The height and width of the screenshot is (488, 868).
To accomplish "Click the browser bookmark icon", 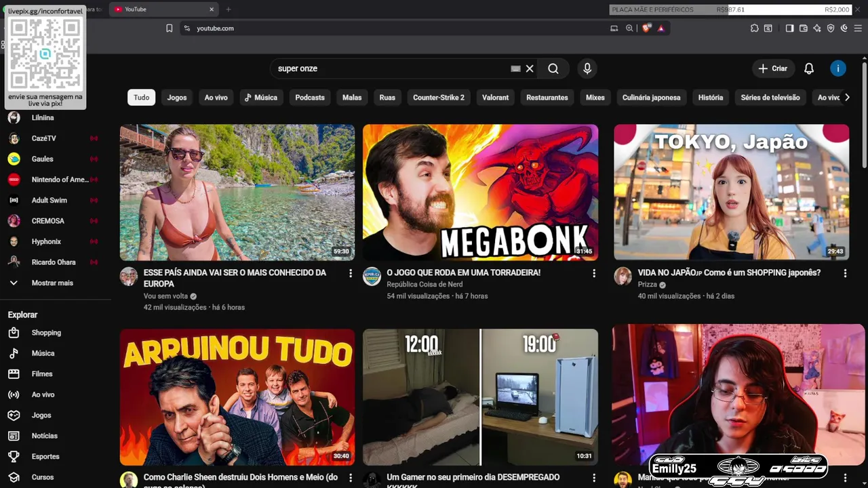I will pos(170,28).
